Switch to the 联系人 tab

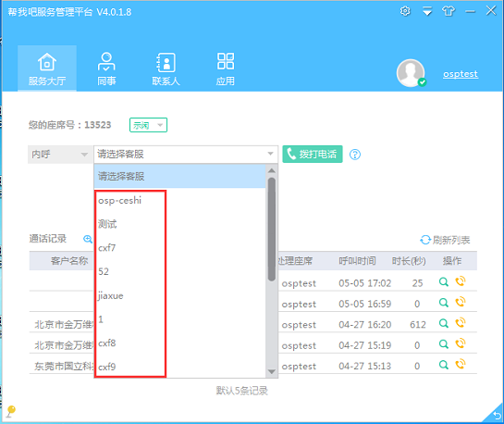166,69
